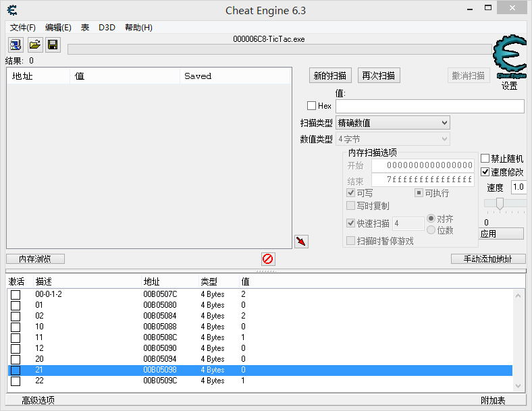This screenshot has height=411, width=532.
Task: Toggle the 扫描时暂停游戏 checkbox
Action: pyautogui.click(x=351, y=241)
